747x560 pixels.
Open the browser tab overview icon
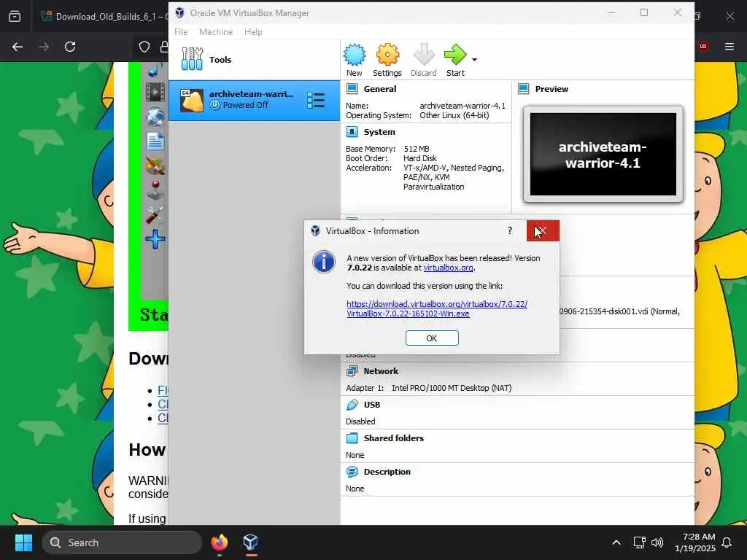tap(15, 16)
